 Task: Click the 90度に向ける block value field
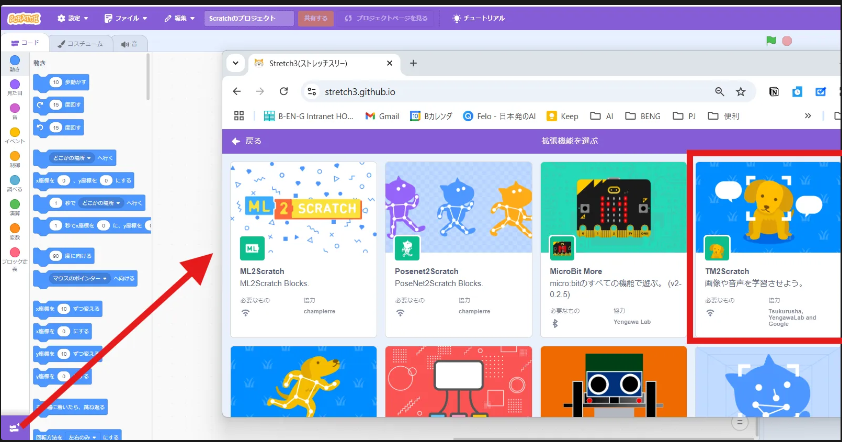tap(56, 256)
